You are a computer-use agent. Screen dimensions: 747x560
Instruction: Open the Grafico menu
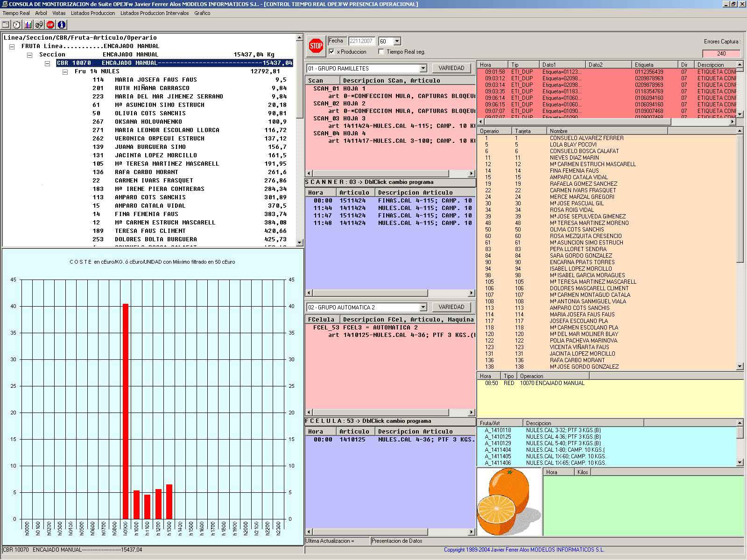202,13
